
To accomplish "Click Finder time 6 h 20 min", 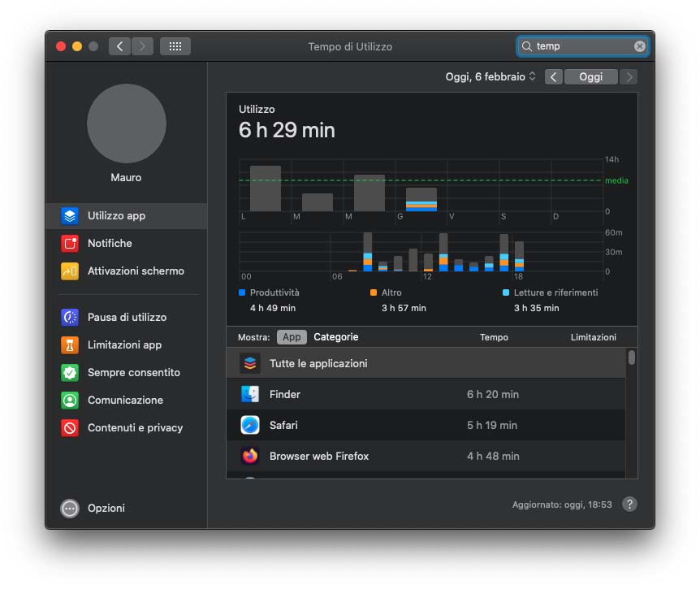I will coord(493,394).
